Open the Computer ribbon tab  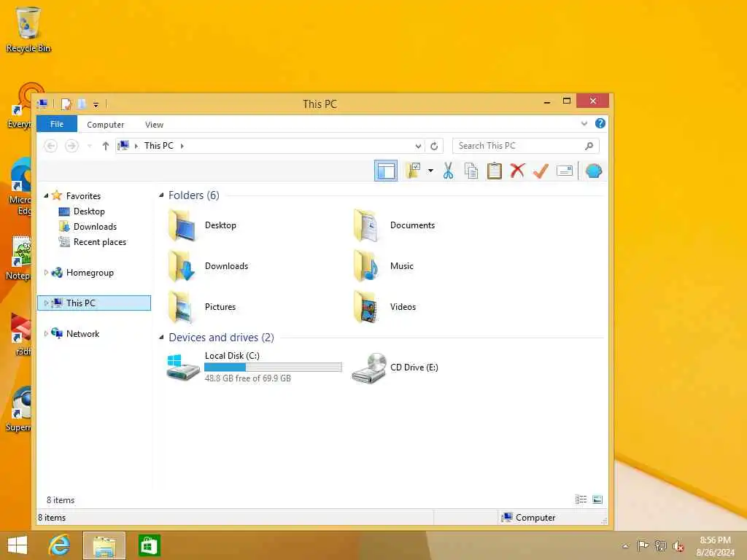[105, 124]
